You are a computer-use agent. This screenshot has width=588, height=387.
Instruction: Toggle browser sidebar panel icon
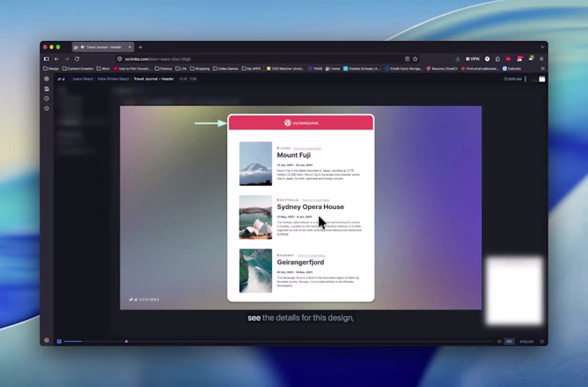[46, 59]
